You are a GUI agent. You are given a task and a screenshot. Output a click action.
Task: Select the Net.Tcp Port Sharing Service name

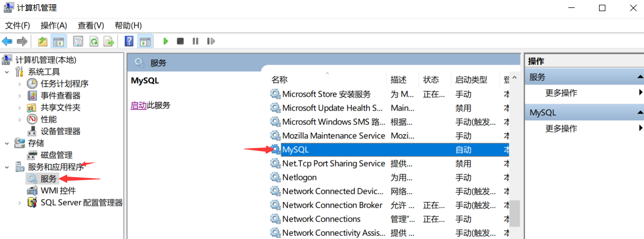pyautogui.click(x=333, y=163)
